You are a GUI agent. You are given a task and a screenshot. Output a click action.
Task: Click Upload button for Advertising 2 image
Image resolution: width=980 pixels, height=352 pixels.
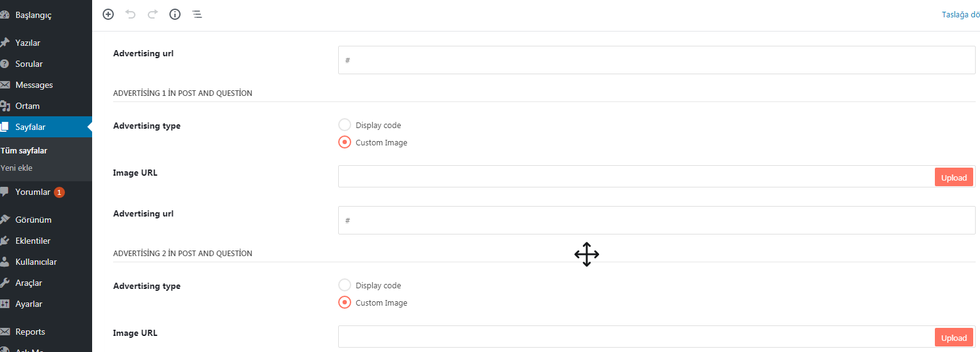(953, 338)
